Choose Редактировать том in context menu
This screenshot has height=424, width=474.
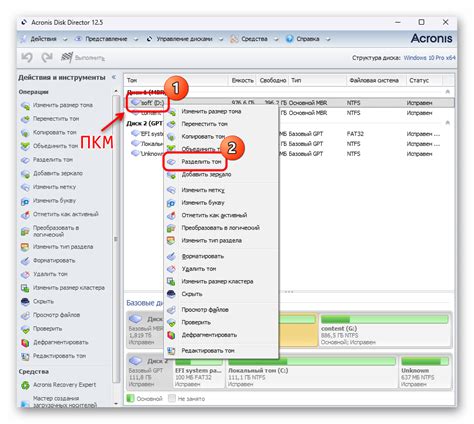[x=221, y=351]
